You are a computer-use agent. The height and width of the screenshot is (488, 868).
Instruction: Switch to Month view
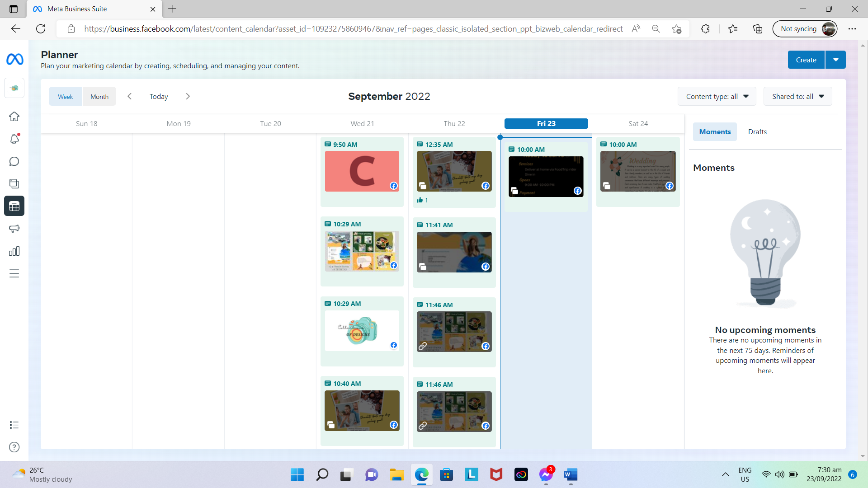coord(99,97)
